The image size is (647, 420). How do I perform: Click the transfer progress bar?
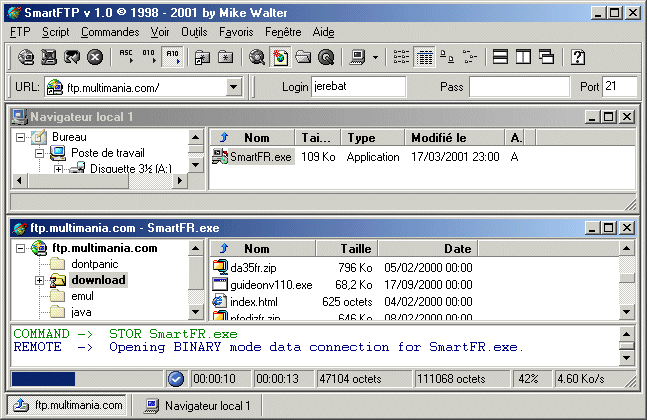pyautogui.click(x=87, y=379)
